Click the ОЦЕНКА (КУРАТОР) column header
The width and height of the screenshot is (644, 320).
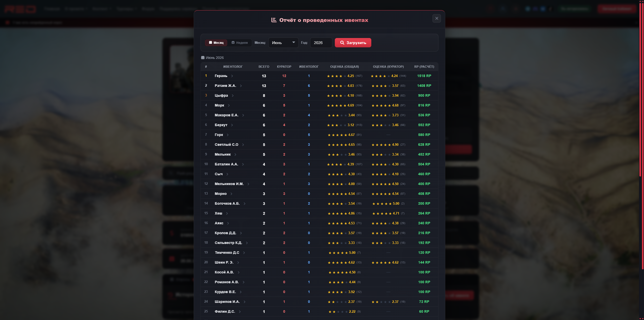pos(388,67)
